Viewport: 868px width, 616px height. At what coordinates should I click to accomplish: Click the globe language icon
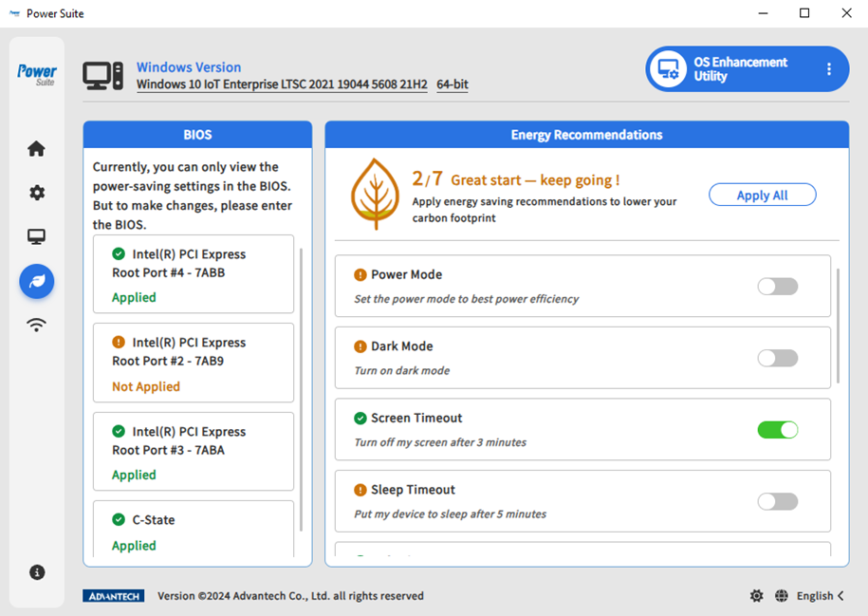pyautogui.click(x=781, y=596)
